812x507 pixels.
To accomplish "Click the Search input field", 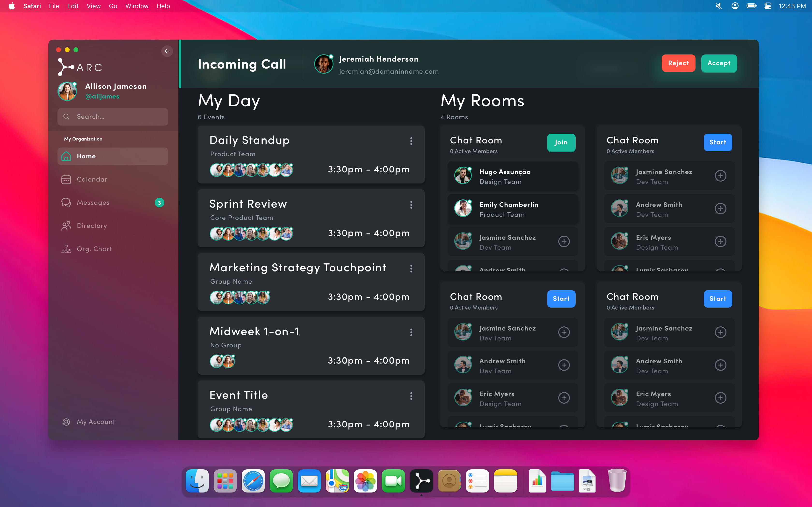I will [x=113, y=117].
